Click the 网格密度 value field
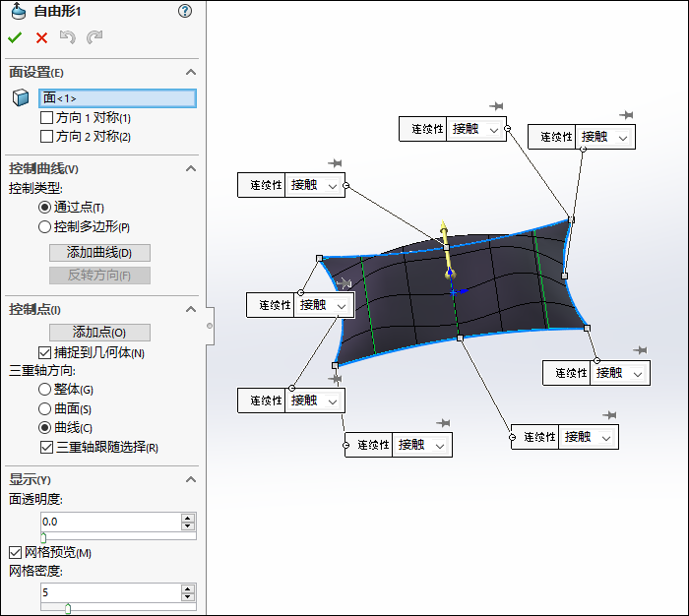Screen dimensions: 689x616 (x=110, y=592)
